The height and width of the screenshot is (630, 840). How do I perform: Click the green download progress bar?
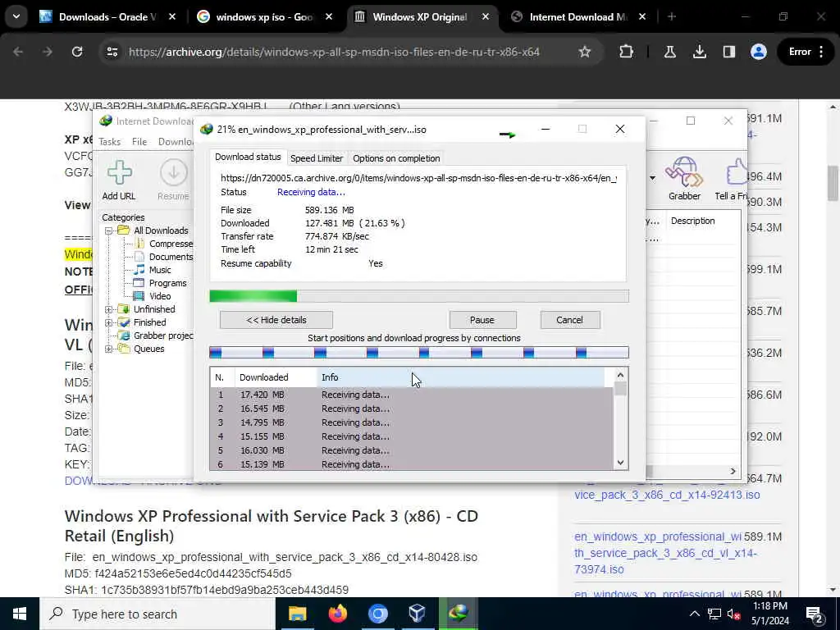point(419,296)
